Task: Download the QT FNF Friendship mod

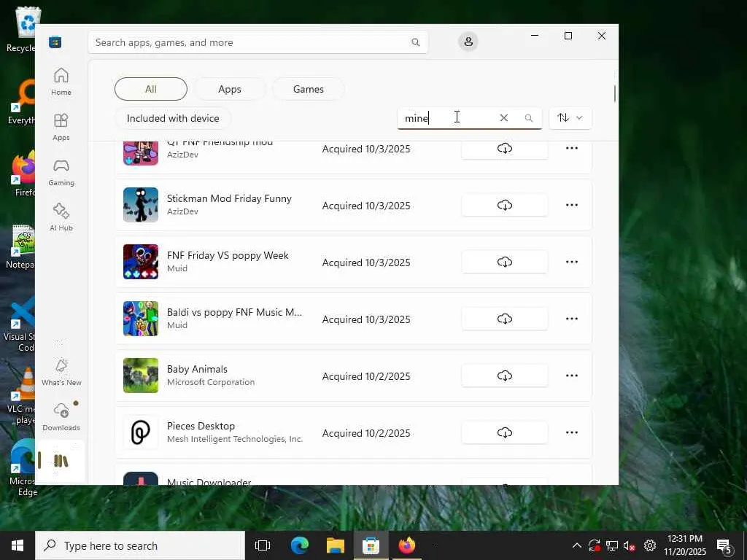Action: click(505, 149)
